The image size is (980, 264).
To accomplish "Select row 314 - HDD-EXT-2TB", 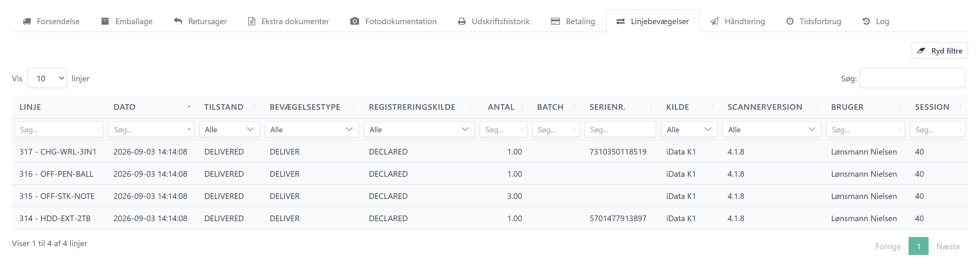I will pos(490,218).
